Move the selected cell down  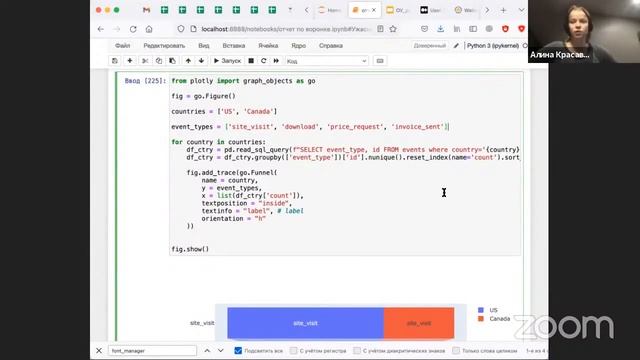pos(201,61)
